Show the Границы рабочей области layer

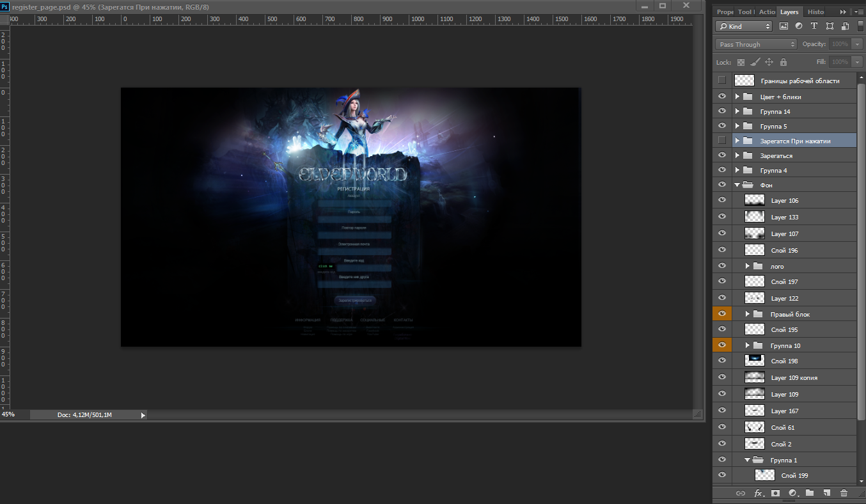pos(722,81)
